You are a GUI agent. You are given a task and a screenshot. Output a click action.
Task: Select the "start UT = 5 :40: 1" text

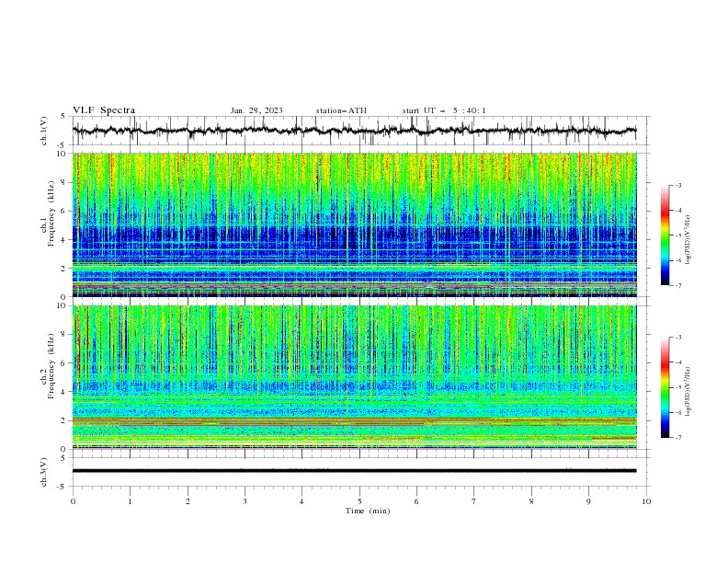(x=444, y=110)
